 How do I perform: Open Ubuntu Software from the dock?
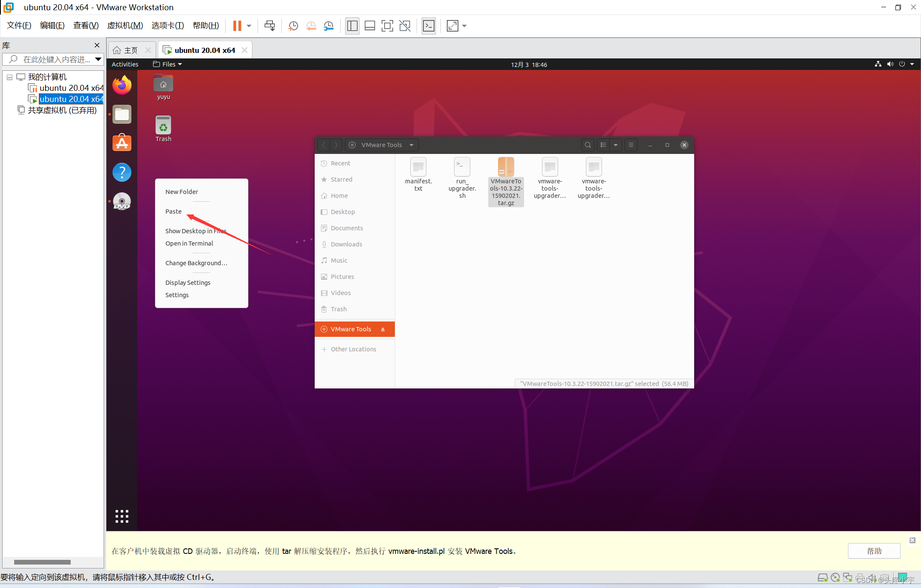click(x=122, y=143)
